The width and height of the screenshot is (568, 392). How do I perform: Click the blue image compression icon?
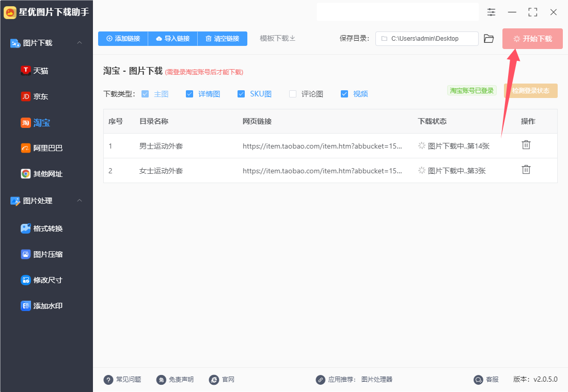(x=25, y=254)
